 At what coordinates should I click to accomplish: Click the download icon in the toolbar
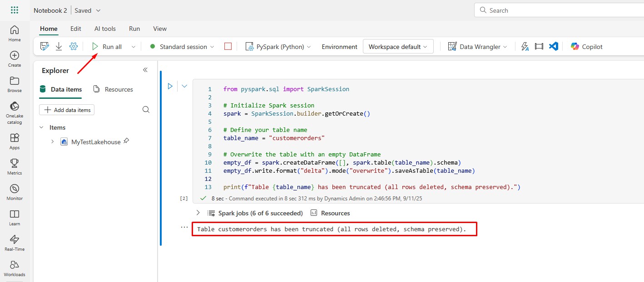(x=59, y=46)
